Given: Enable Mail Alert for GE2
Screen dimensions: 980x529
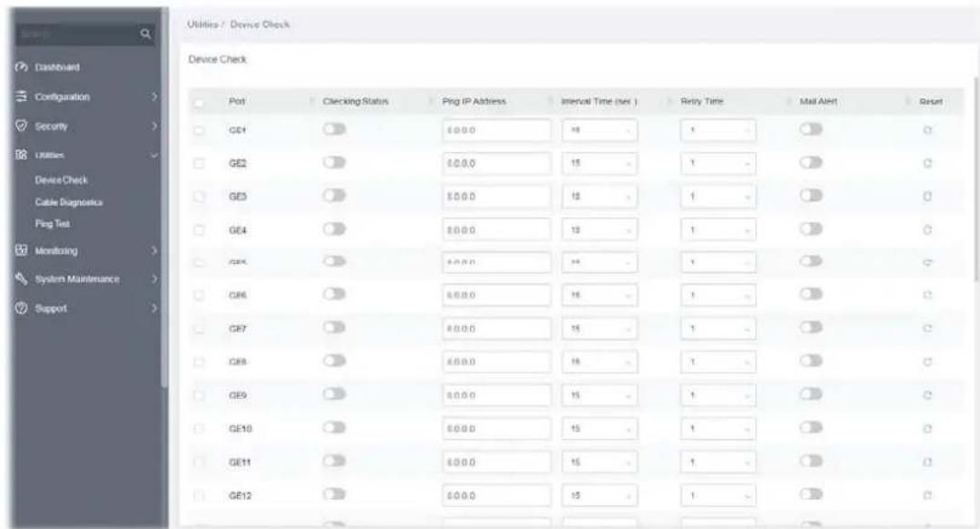Looking at the screenshot, I should tap(811, 162).
